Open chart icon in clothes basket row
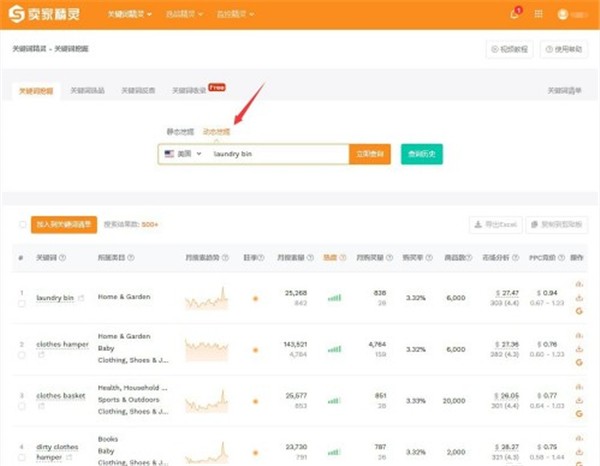The width and height of the screenshot is (600, 466). (x=579, y=387)
